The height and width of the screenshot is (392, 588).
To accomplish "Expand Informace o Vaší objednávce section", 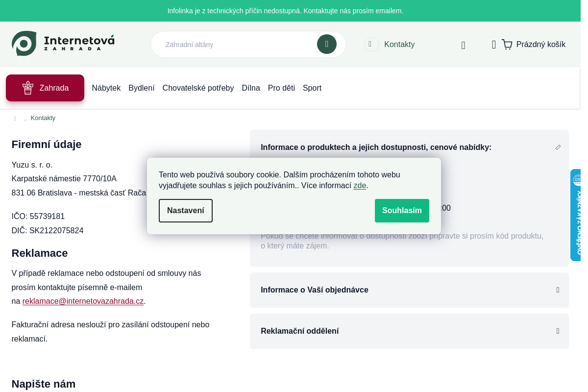I will (409, 290).
